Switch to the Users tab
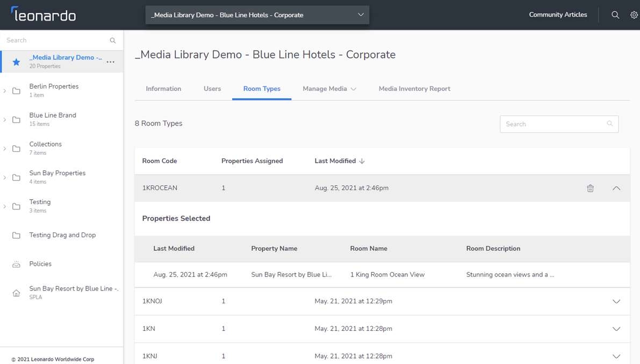The width and height of the screenshot is (640, 364). pyautogui.click(x=212, y=89)
